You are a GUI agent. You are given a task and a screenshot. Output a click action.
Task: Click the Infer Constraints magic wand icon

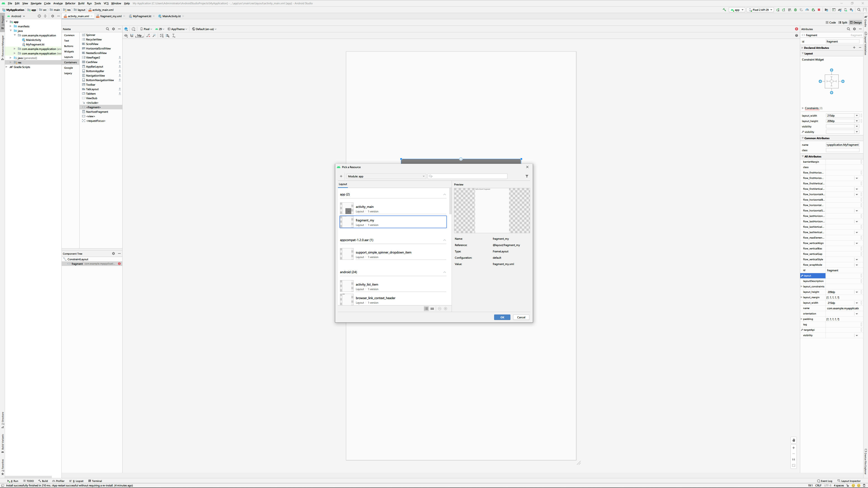[154, 35]
